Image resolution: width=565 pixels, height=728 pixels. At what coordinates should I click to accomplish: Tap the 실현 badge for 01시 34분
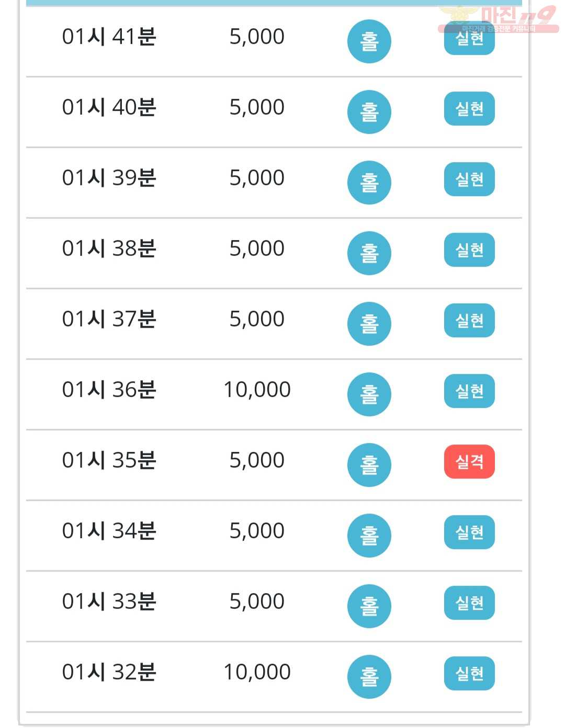click(469, 532)
